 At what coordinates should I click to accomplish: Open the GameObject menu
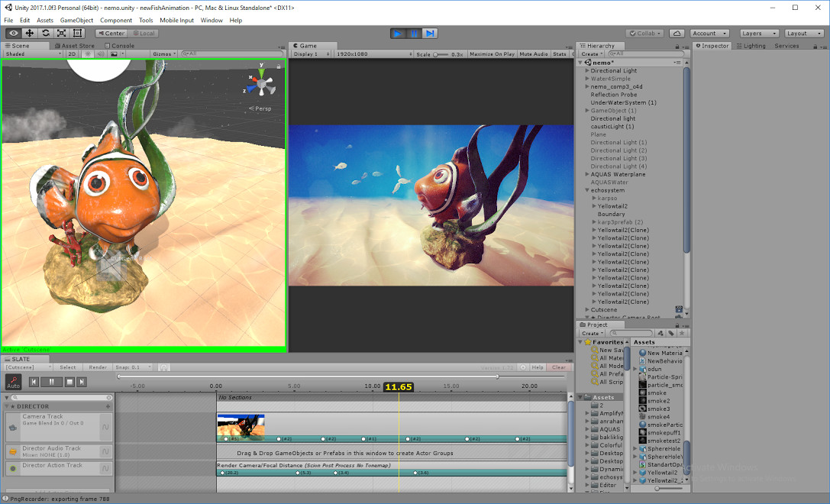coord(76,20)
